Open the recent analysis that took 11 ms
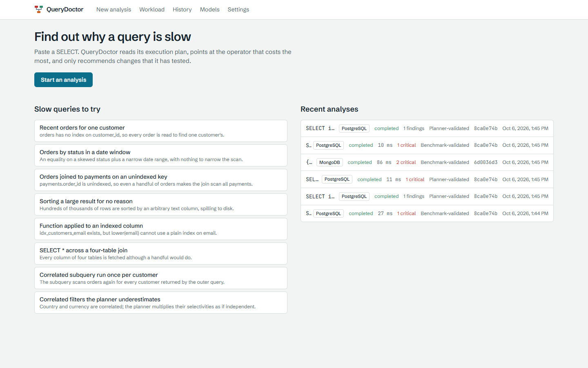Screen dimensions: 588x368 (427, 180)
